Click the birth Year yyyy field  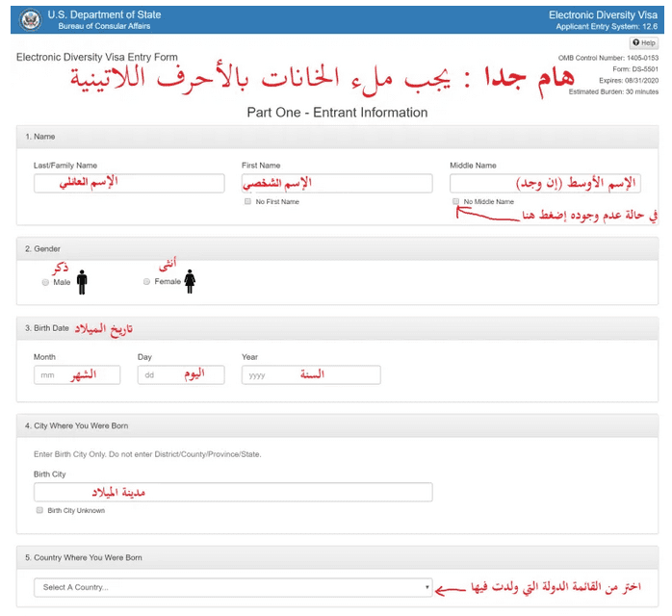point(310,375)
